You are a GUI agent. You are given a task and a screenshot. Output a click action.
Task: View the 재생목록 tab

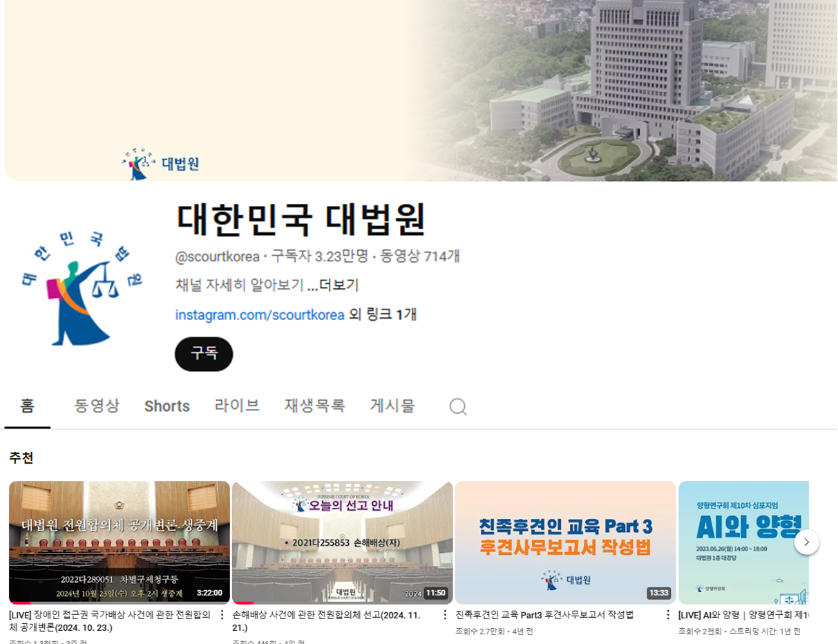(314, 406)
